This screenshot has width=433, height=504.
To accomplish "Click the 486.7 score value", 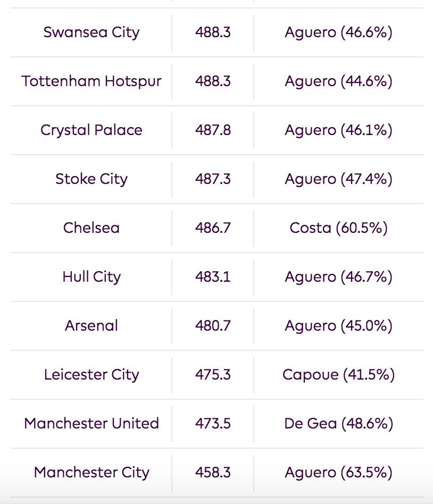I will (213, 228).
